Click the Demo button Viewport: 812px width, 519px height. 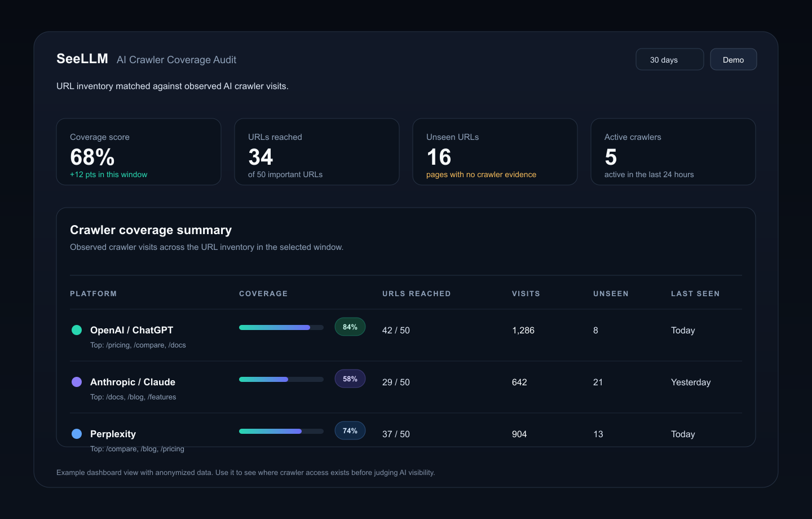[x=734, y=59]
